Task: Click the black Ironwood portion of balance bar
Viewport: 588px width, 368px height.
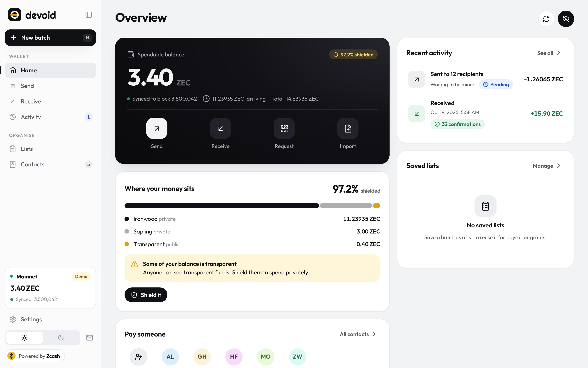Action: pyautogui.click(x=222, y=206)
